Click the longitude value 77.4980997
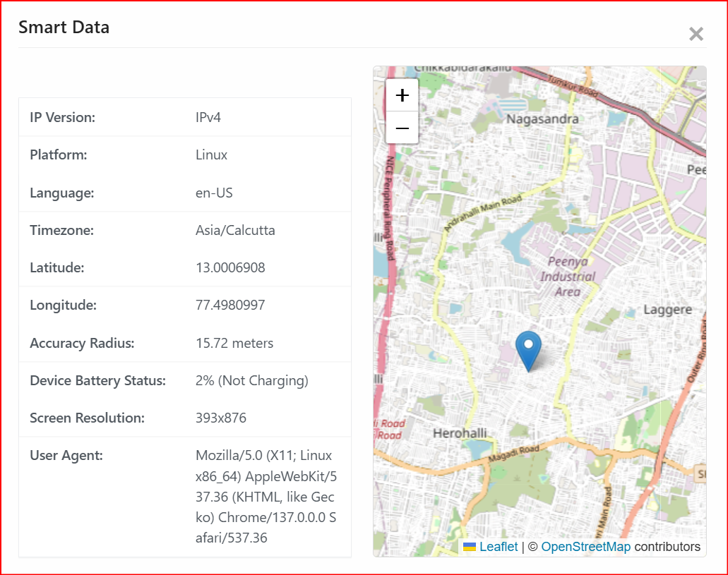 (x=230, y=305)
